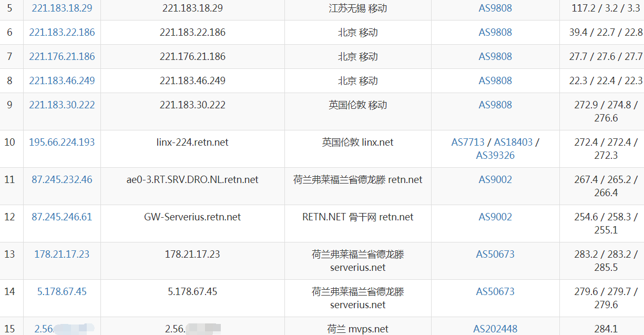Open IP link 221.183.46.249

(62, 81)
